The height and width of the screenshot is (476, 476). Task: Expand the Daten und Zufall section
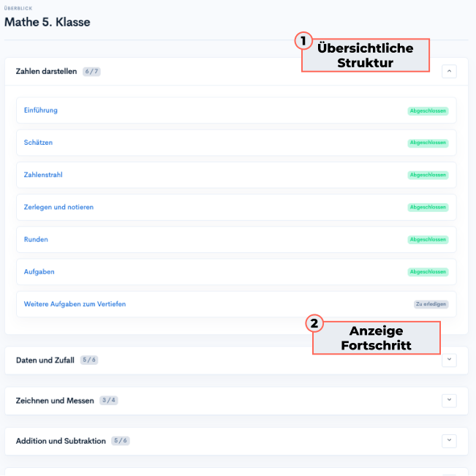(x=450, y=360)
